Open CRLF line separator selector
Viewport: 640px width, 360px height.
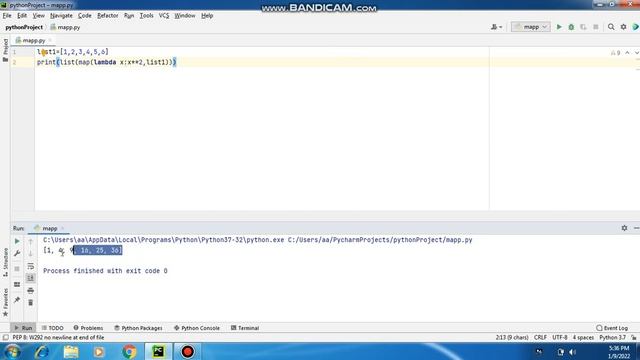(540, 338)
